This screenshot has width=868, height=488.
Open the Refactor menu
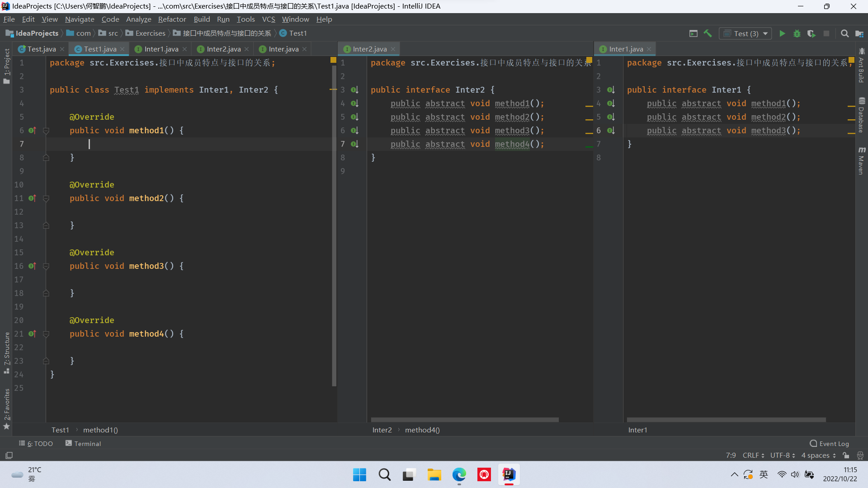[172, 19]
